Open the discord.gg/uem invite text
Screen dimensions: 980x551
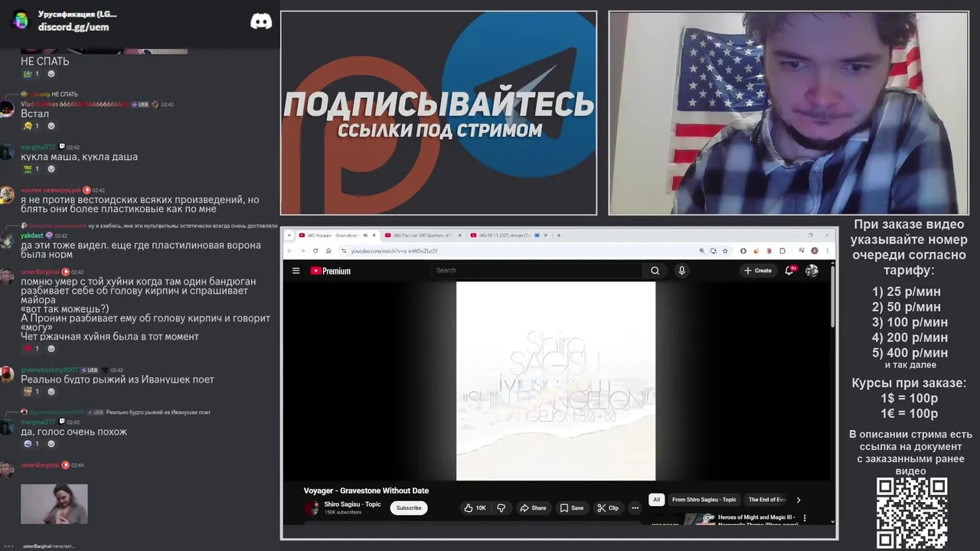point(73,28)
